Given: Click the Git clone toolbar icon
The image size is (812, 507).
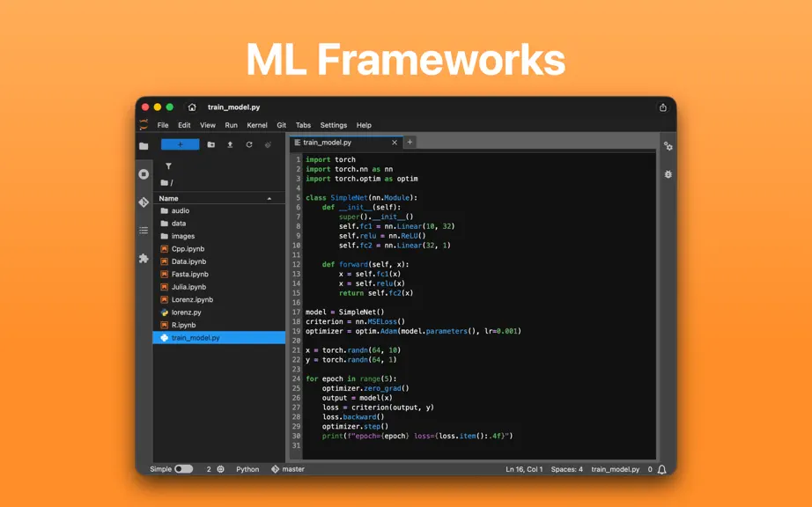Looking at the screenshot, I should [x=269, y=145].
